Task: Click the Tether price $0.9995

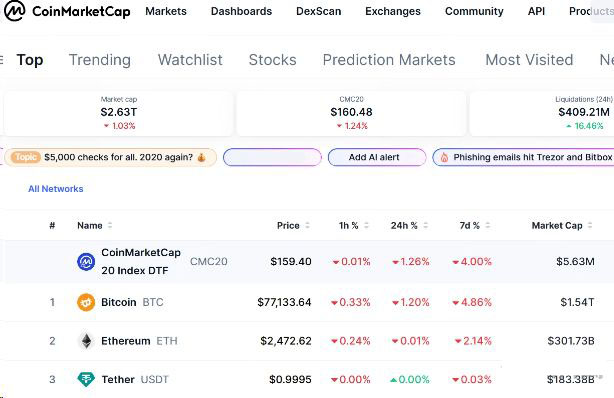Action: [x=290, y=380]
